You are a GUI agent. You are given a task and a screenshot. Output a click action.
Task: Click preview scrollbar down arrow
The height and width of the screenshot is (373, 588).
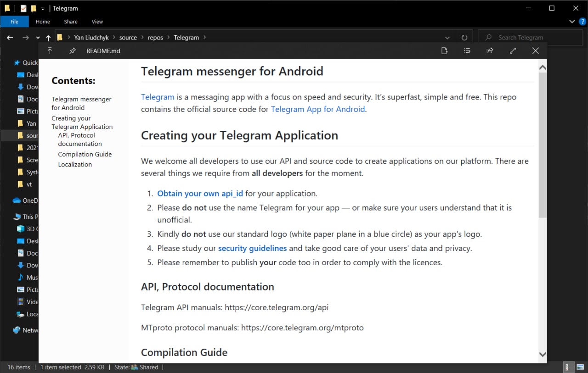point(543,354)
